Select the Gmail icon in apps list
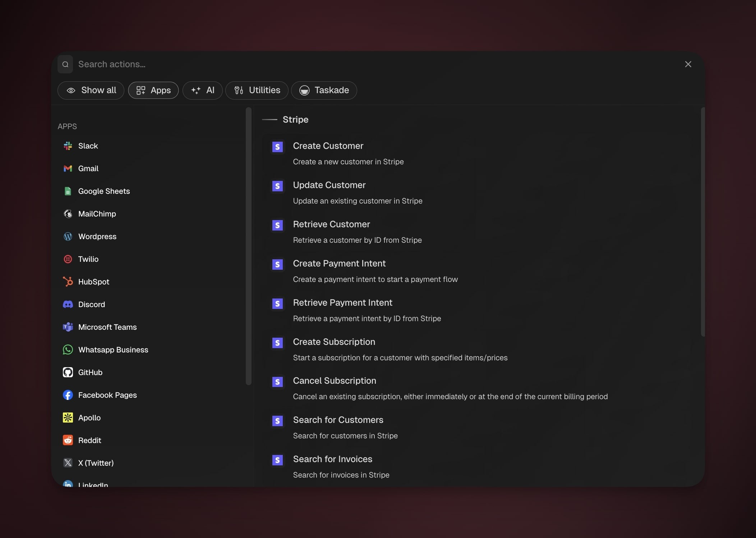This screenshot has width=756, height=538. [x=68, y=168]
